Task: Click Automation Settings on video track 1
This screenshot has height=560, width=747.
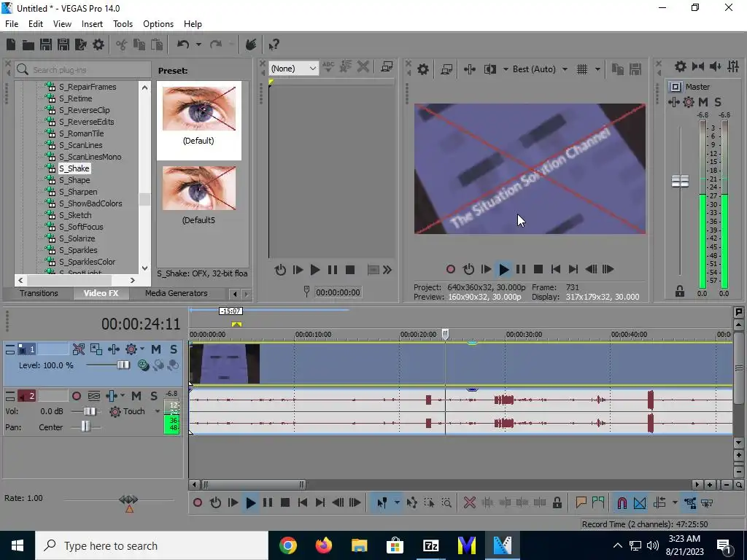Action: tap(131, 349)
